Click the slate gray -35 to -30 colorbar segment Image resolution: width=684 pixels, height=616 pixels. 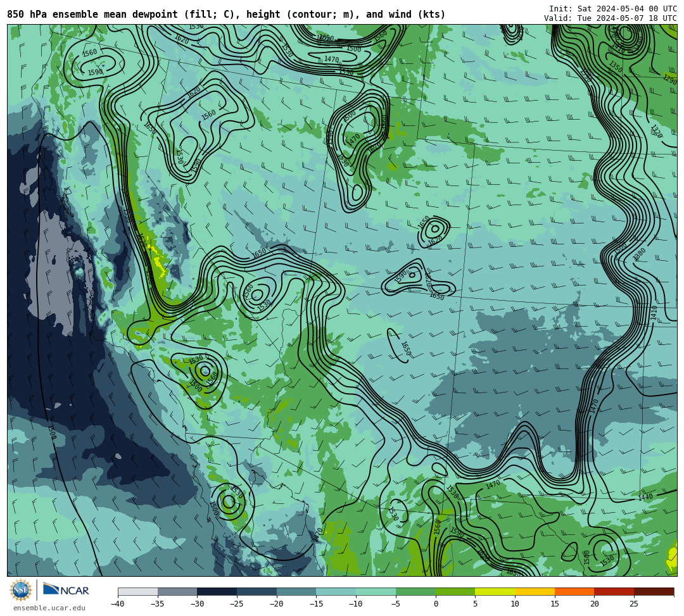point(177,591)
